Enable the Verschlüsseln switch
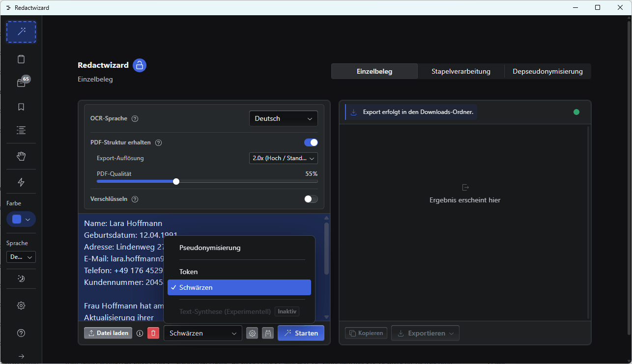This screenshot has height=364, width=632. [x=311, y=199]
